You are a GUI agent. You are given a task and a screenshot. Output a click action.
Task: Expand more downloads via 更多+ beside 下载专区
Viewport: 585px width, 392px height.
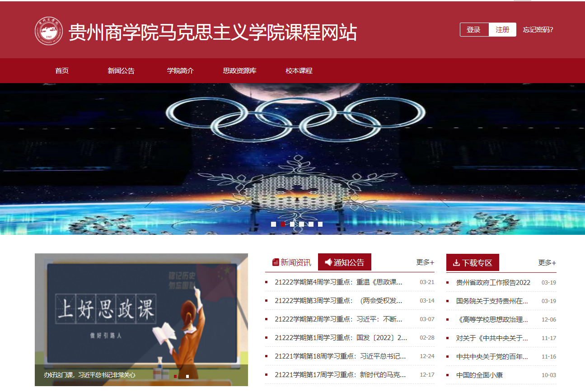point(547,263)
